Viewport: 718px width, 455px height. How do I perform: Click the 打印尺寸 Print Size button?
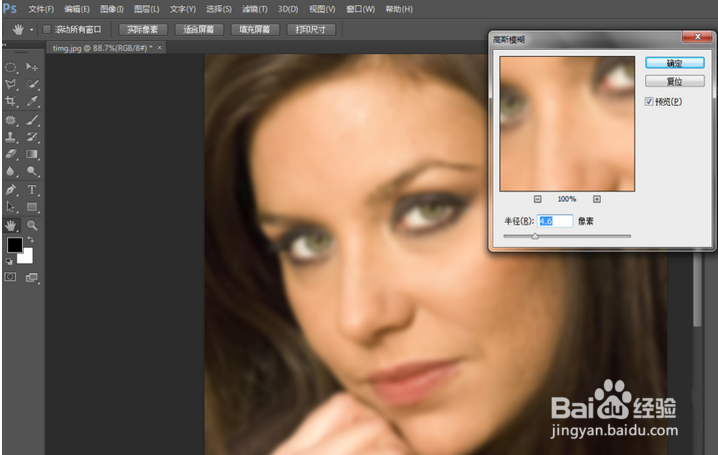point(310,30)
